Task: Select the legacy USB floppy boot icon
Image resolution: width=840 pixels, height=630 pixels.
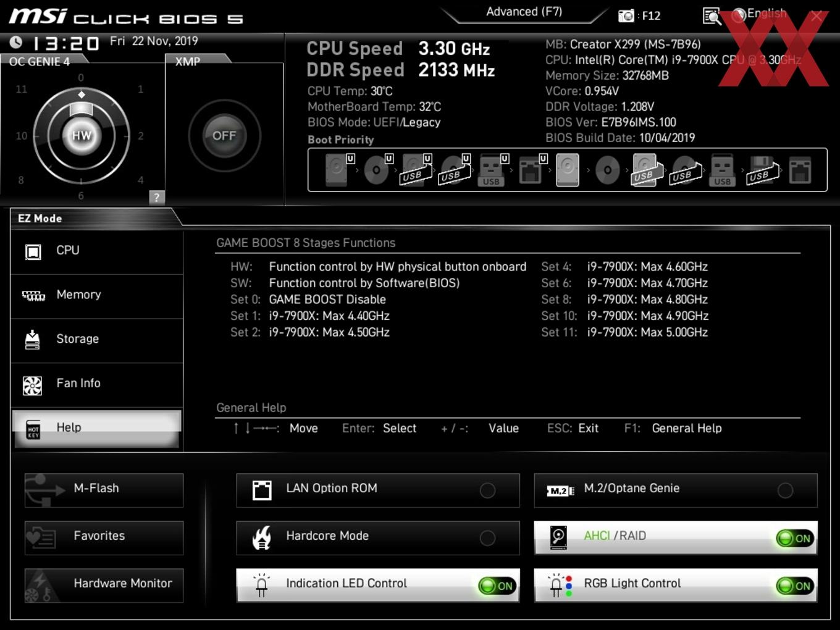Action: 762,170
